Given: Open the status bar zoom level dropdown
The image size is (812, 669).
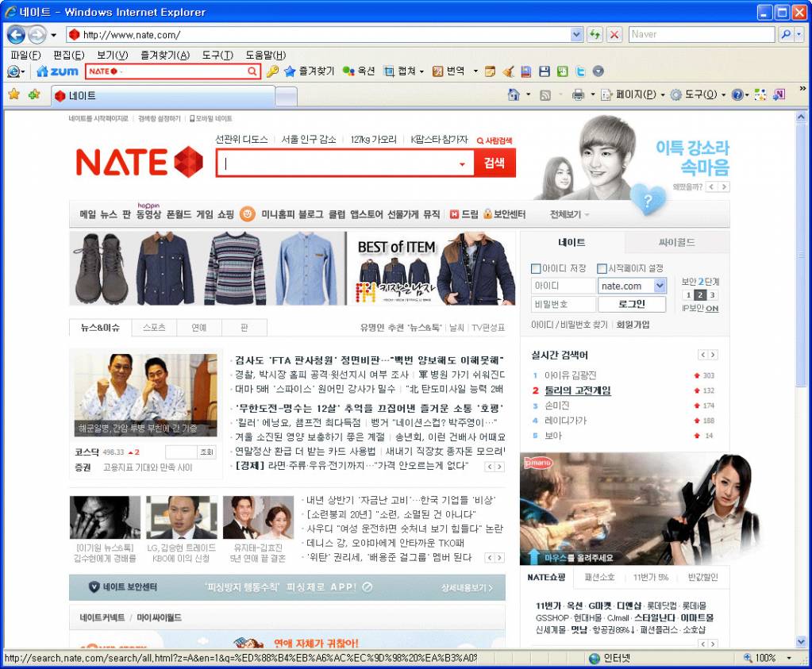Looking at the screenshot, I should [789, 658].
